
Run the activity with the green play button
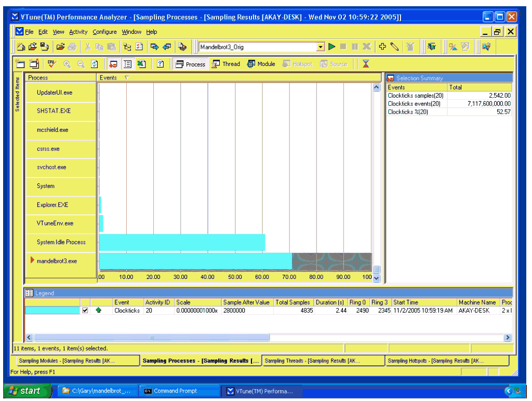[x=331, y=47]
